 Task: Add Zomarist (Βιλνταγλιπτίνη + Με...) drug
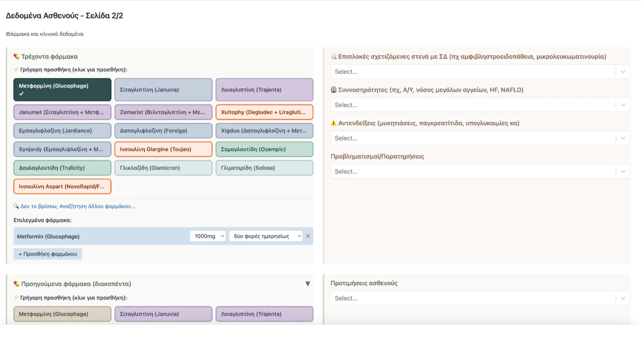tap(163, 112)
